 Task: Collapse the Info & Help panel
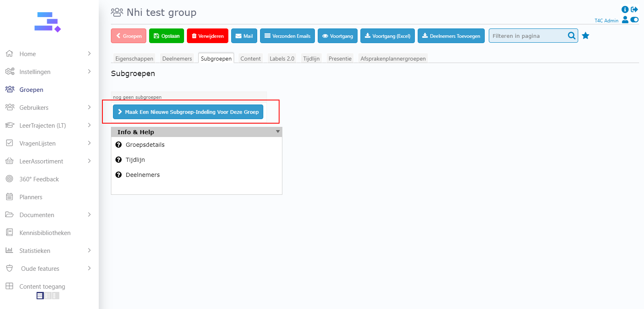coord(278,132)
